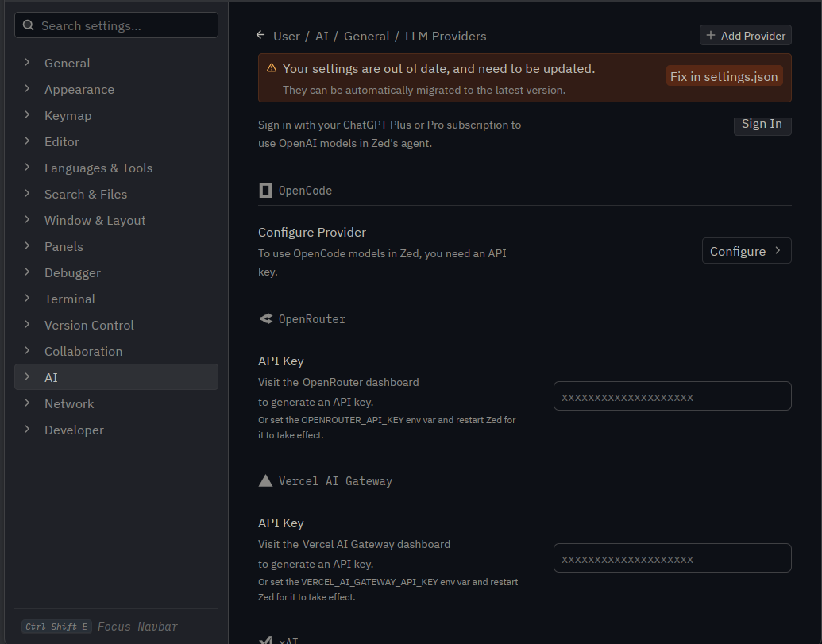Click the Add Provider button
Screen dimensions: 822x644
[746, 35]
